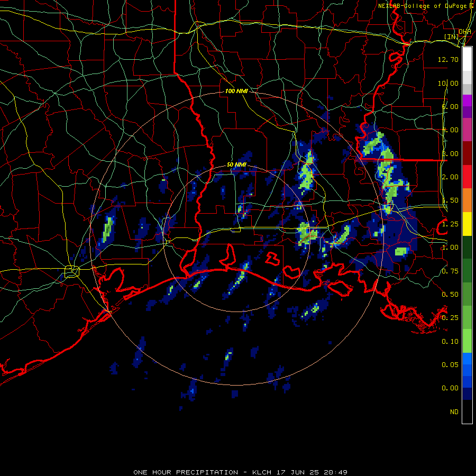Pick the darkest green legend swatch
The width and height of the screenshot is (476, 476).
coord(467,247)
